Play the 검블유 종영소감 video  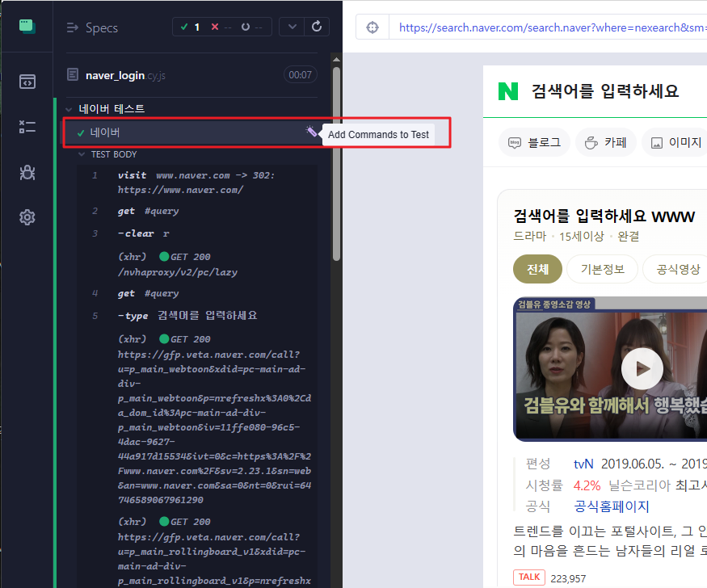[x=642, y=368]
